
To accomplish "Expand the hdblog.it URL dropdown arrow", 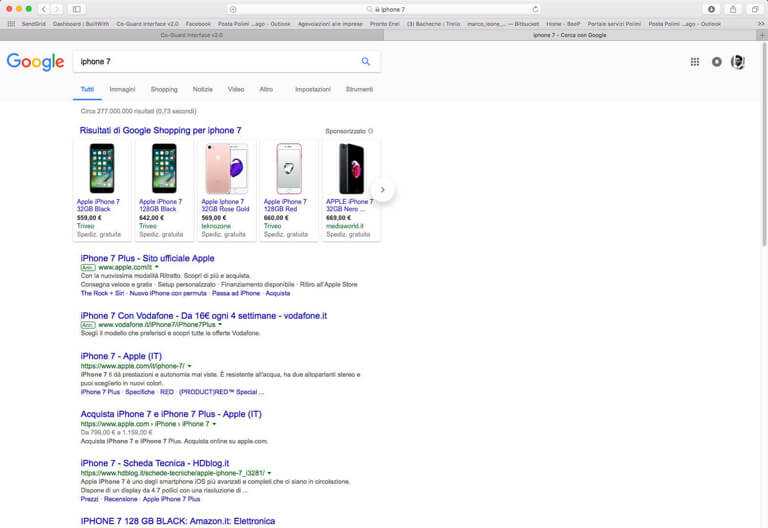I will [269, 473].
